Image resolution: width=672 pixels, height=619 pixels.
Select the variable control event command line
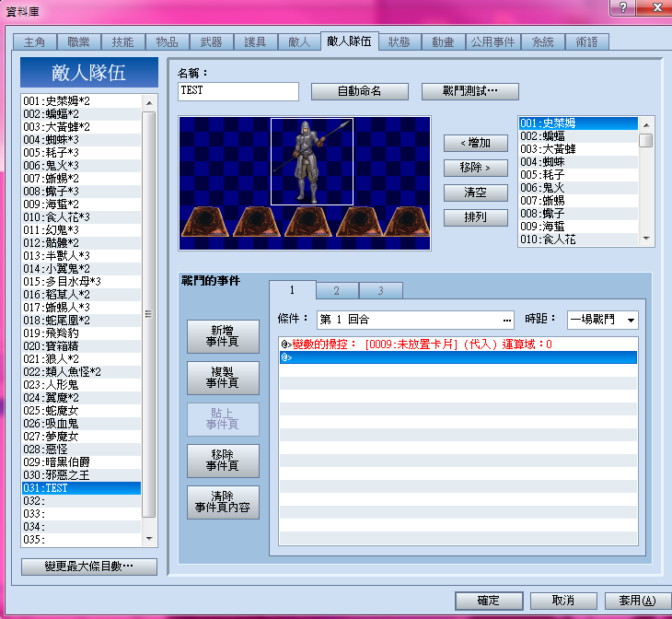tap(458, 344)
